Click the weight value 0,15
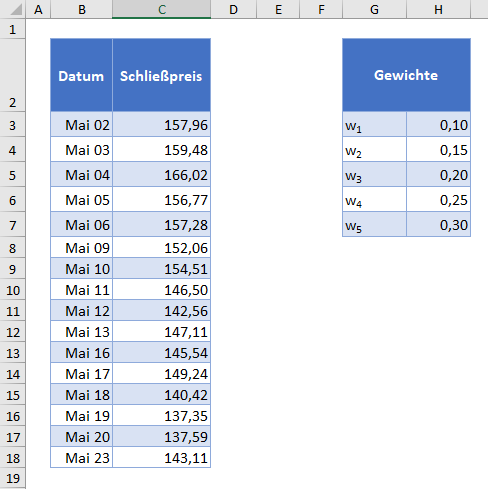This screenshot has height=489, width=488. coord(438,149)
